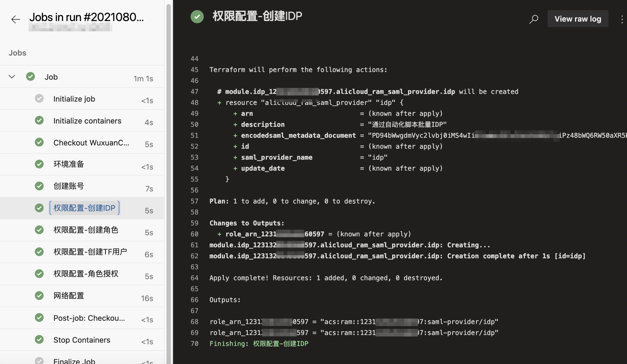Viewport: 627px width, 364px height.
Task: Click the back arrow beside Jobs in run
Action: click(x=15, y=19)
